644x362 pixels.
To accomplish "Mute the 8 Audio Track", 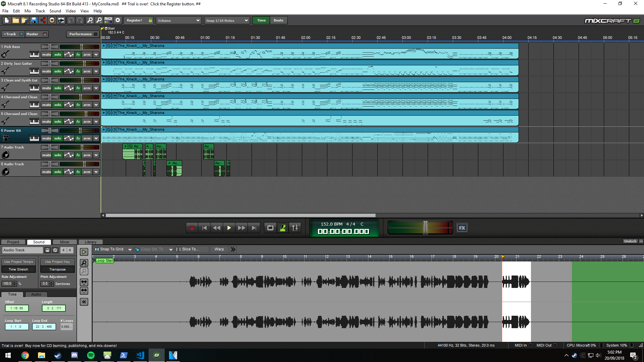I will click(x=47, y=172).
